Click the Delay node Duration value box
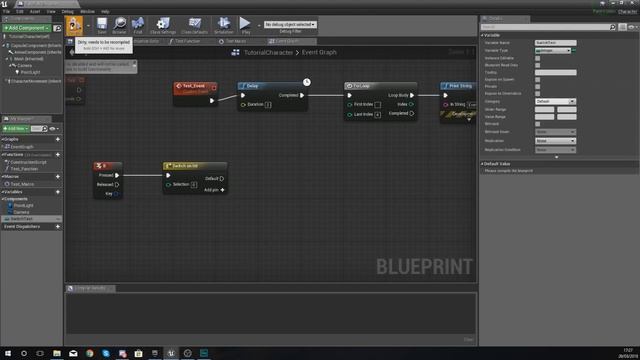Image resolution: width=640 pixels, height=360 pixels. tap(268, 105)
